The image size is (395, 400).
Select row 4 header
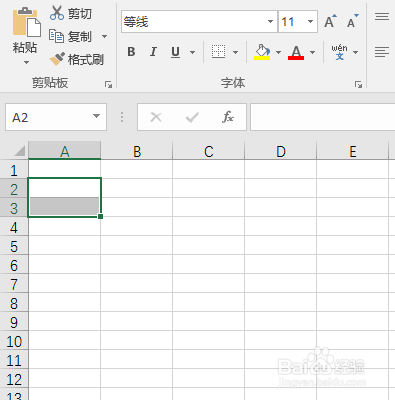14,227
